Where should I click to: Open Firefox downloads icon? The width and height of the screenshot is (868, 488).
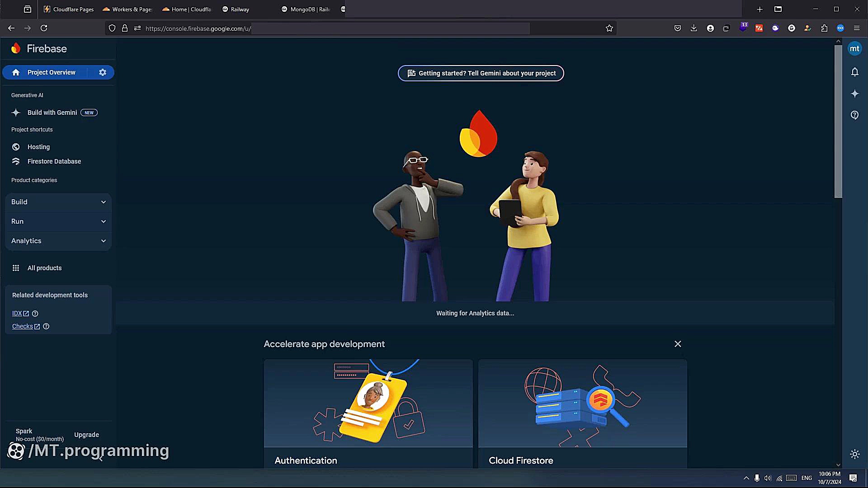[694, 28]
